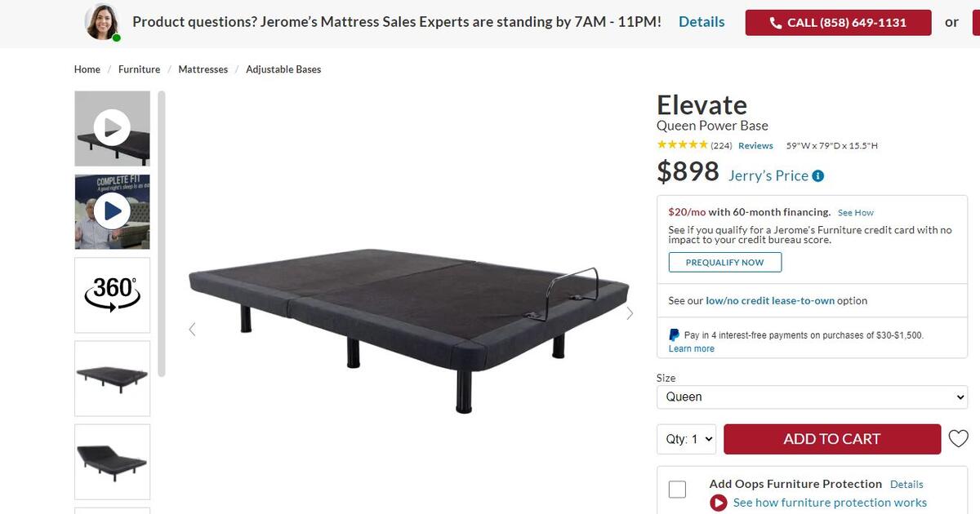Open the Reviews link

tap(755, 145)
